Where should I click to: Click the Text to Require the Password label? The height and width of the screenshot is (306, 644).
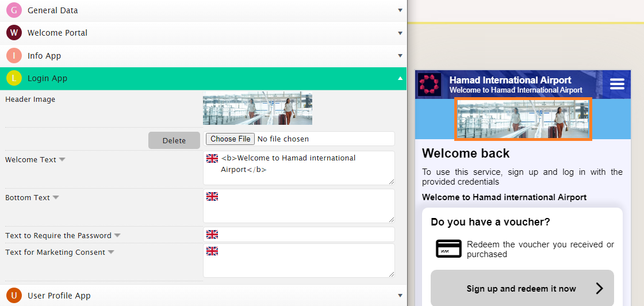[58, 235]
